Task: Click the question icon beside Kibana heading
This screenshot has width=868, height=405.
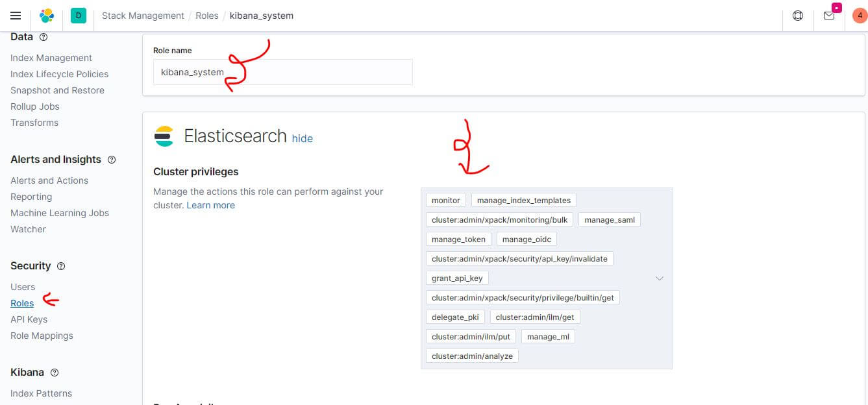Action: tap(53, 373)
